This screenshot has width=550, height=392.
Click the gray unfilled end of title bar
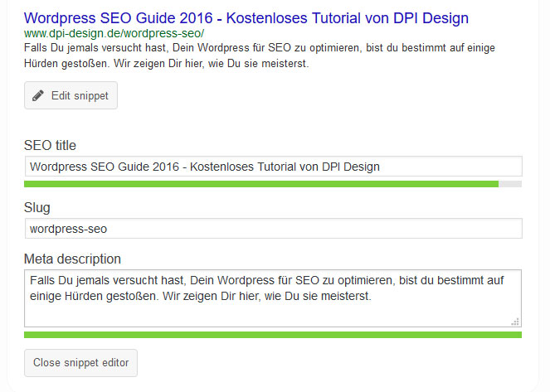(x=510, y=184)
